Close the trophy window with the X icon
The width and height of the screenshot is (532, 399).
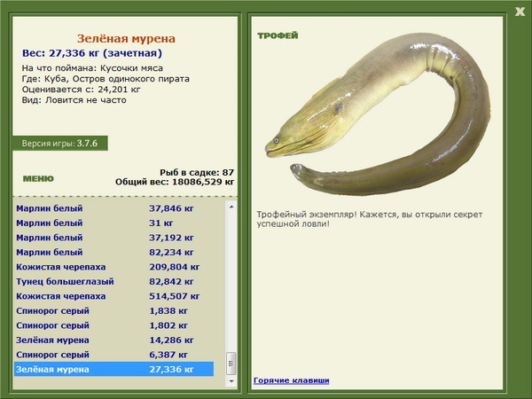click(x=520, y=12)
